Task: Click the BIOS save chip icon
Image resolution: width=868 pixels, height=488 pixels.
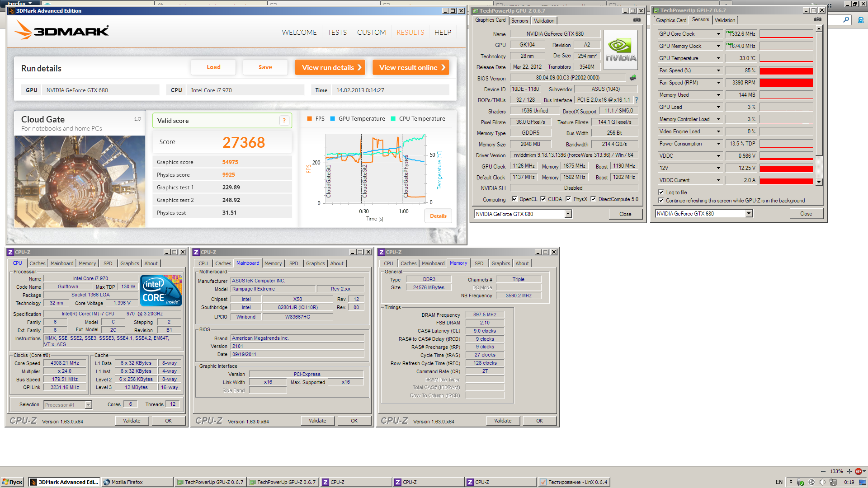Action: [x=632, y=78]
